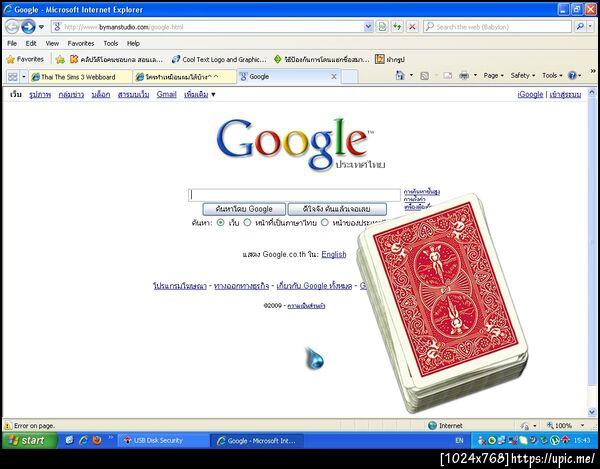Click the Quick Tabs grid icon

point(13,77)
